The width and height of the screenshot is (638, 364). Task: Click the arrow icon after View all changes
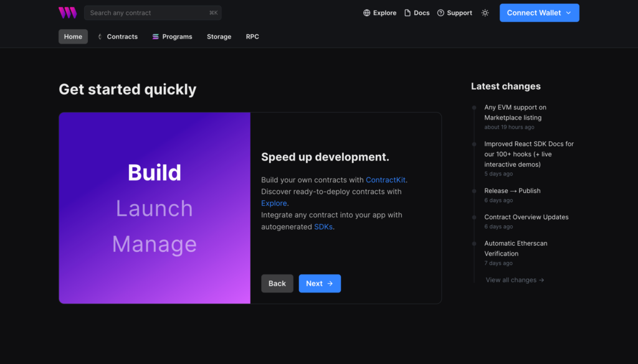tap(541, 280)
